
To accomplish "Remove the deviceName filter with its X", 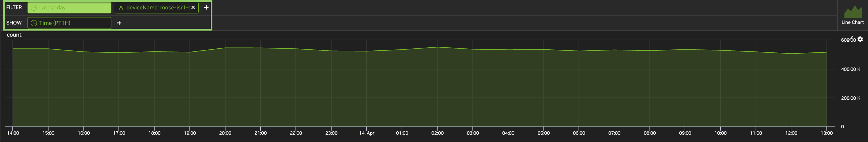I will coord(193,7).
